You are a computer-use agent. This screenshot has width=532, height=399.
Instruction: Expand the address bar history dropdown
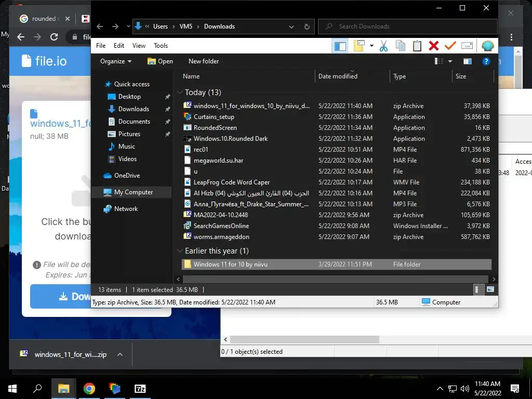pos(291,27)
